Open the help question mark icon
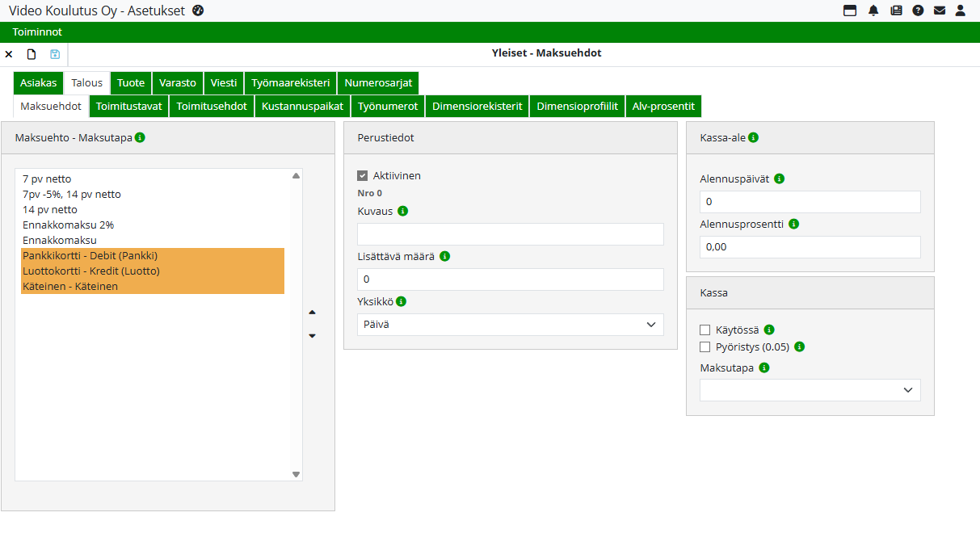Image resolution: width=980 pixels, height=546 pixels. click(x=918, y=10)
